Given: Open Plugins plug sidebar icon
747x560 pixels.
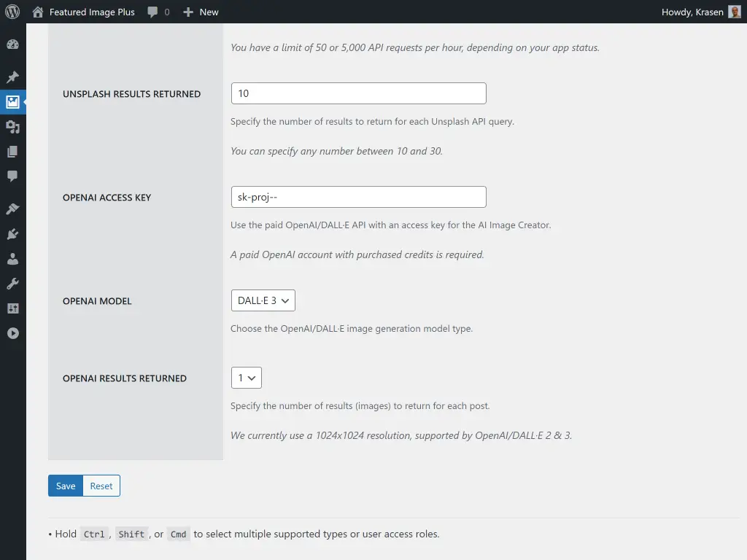Looking at the screenshot, I should click(13, 234).
